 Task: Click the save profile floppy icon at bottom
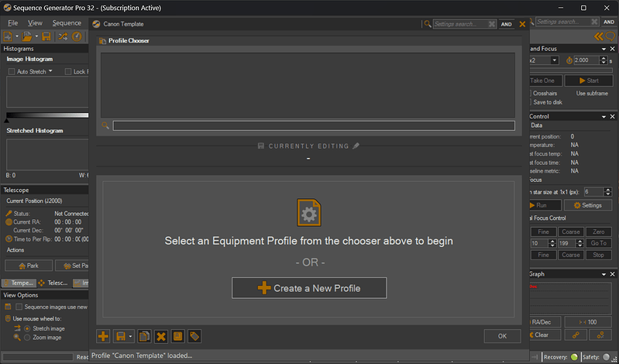[121, 336]
